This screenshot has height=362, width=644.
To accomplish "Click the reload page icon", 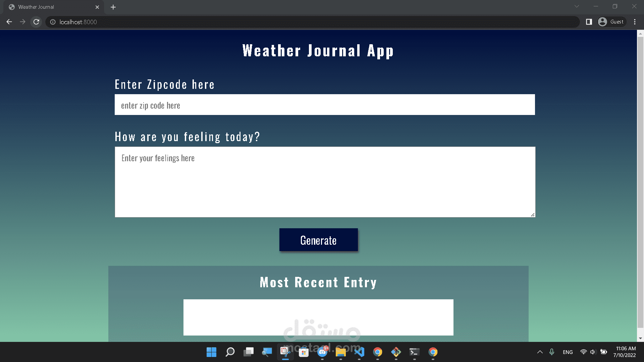I will (37, 22).
